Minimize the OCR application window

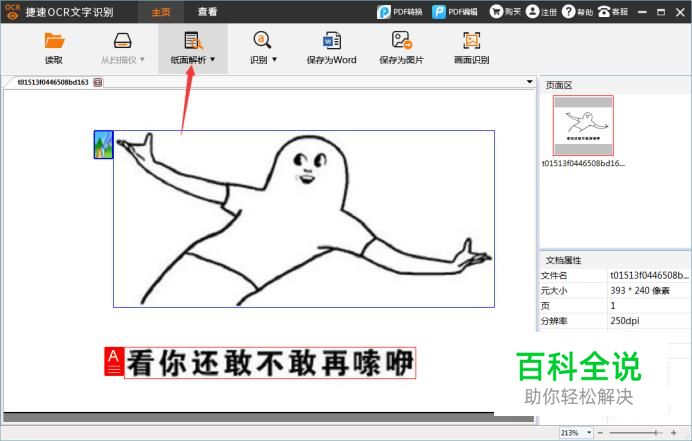(642, 12)
